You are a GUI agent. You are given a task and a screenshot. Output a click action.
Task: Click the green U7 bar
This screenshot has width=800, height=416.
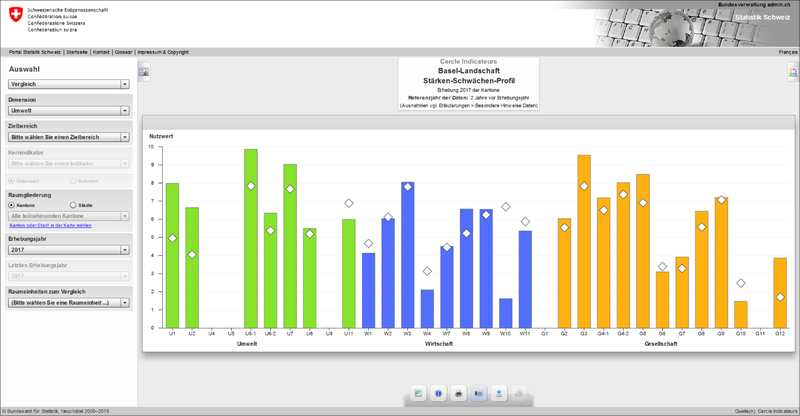(x=290, y=246)
